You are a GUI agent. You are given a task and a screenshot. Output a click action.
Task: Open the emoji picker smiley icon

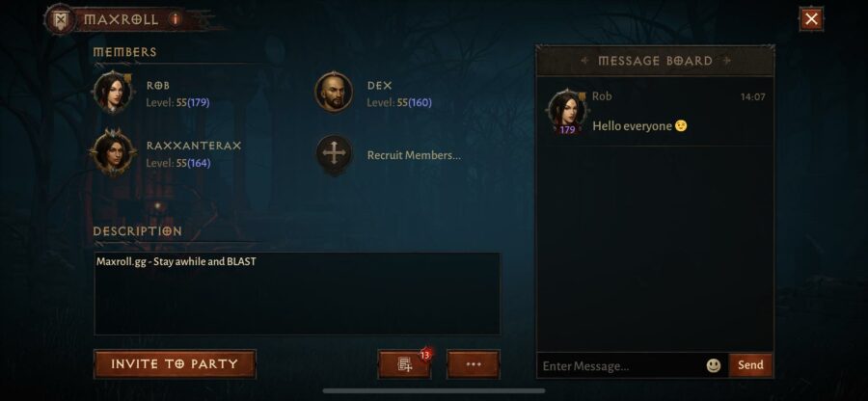coord(714,365)
